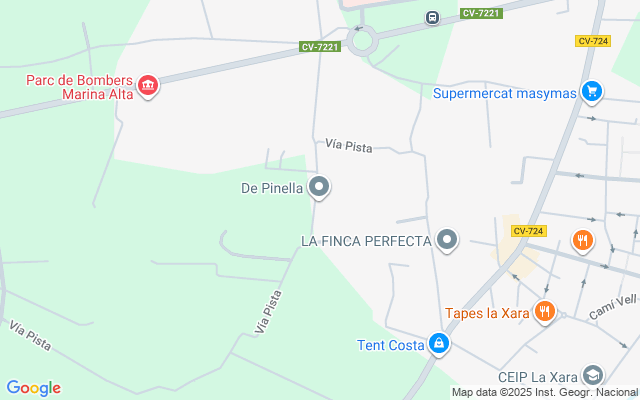Click the unnamed orange restaurant pin
The image size is (640, 400).
[x=582, y=241]
